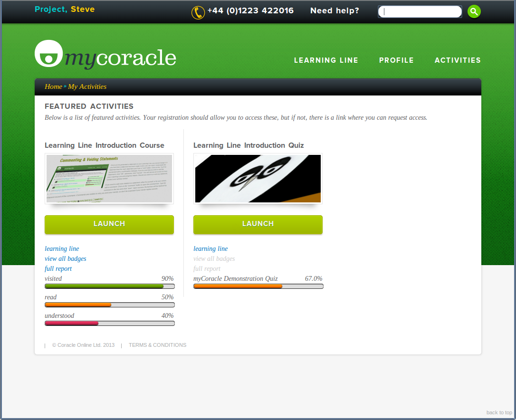Click the yellow phone icon
This screenshot has width=516, height=420.
click(198, 12)
